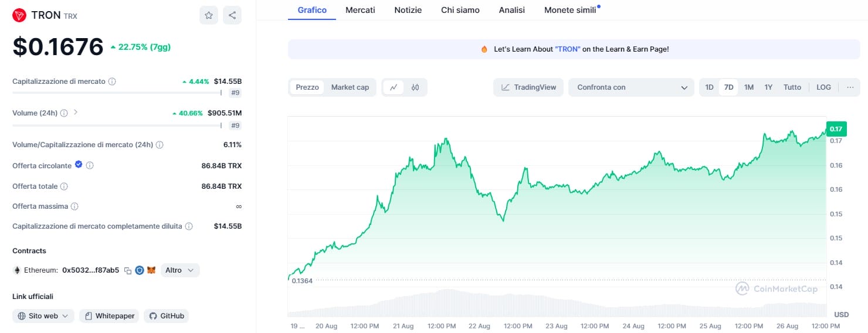Click the MetaMask fox icon
The height and width of the screenshot is (333, 868).
coord(151,270)
